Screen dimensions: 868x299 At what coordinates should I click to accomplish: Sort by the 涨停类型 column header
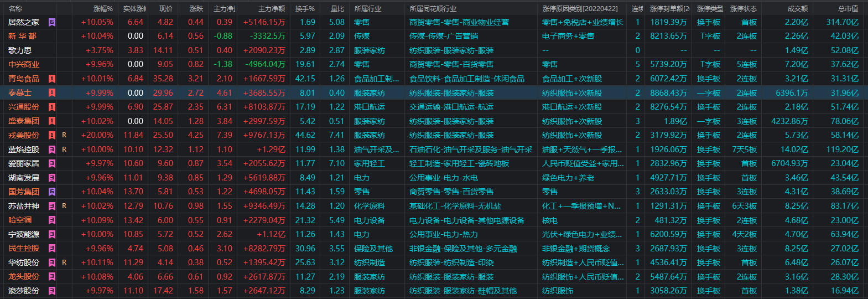[x=710, y=8]
